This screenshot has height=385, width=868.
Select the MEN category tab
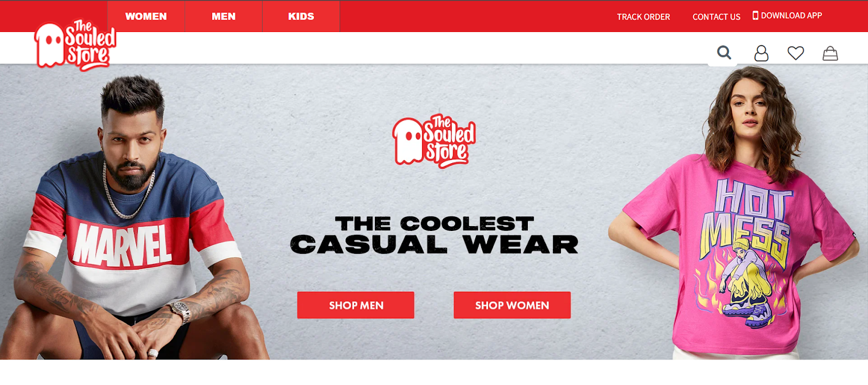coord(224,16)
